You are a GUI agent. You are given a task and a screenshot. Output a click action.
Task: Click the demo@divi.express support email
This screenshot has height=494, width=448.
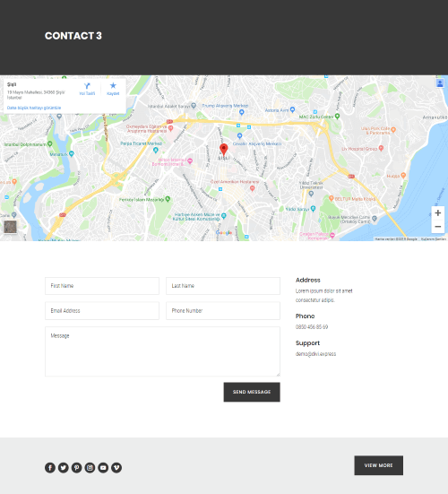click(x=315, y=354)
